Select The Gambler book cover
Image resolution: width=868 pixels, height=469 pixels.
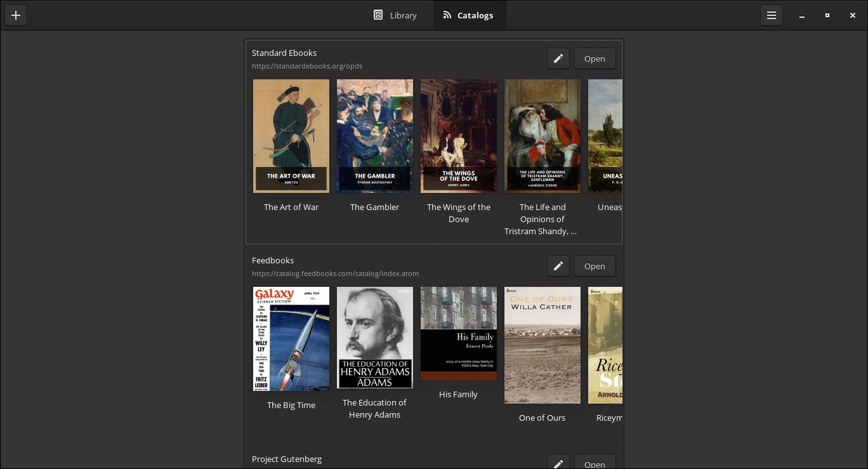[375, 136]
